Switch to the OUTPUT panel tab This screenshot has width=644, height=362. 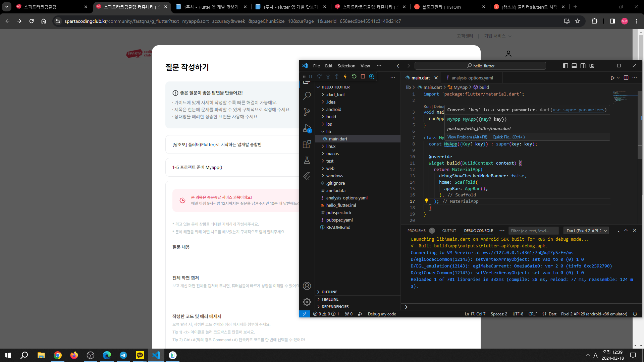[x=449, y=231]
